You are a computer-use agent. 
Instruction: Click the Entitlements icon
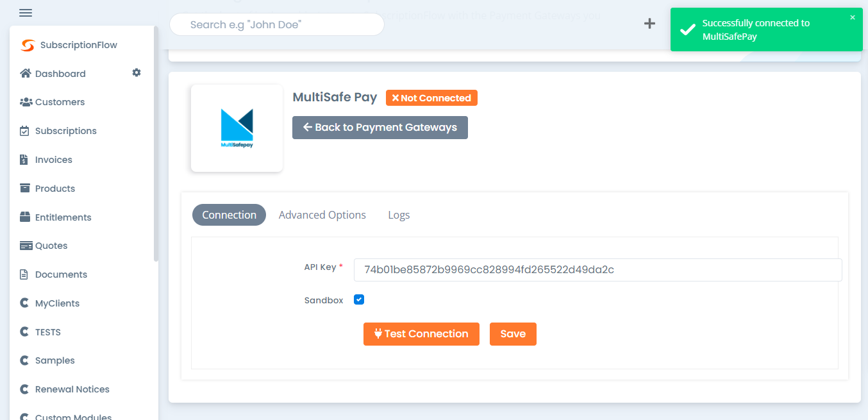(25, 217)
